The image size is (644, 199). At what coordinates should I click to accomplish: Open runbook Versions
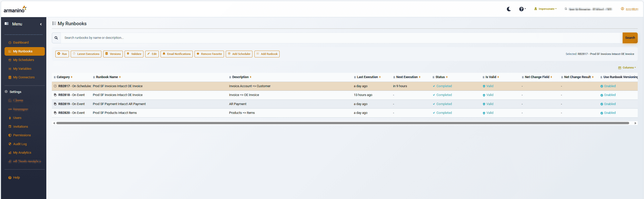click(113, 54)
